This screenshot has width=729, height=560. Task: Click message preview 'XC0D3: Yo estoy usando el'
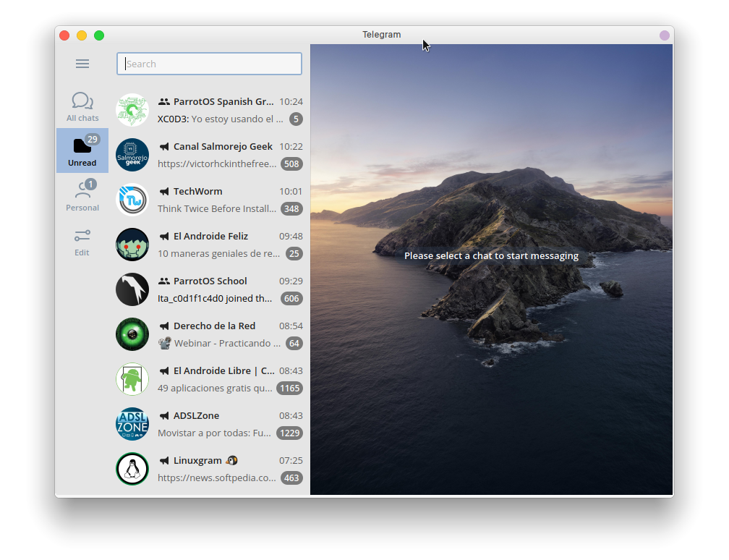click(x=220, y=119)
